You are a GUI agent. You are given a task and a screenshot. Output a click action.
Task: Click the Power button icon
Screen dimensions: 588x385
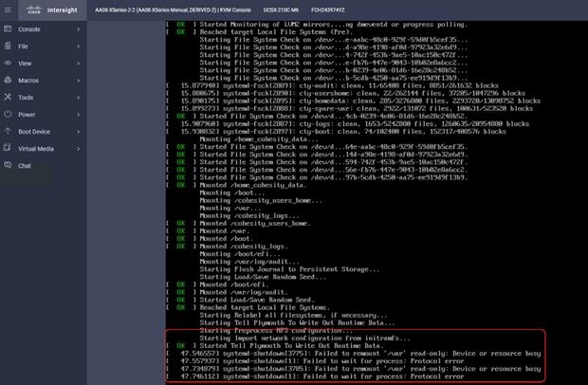click(8, 114)
